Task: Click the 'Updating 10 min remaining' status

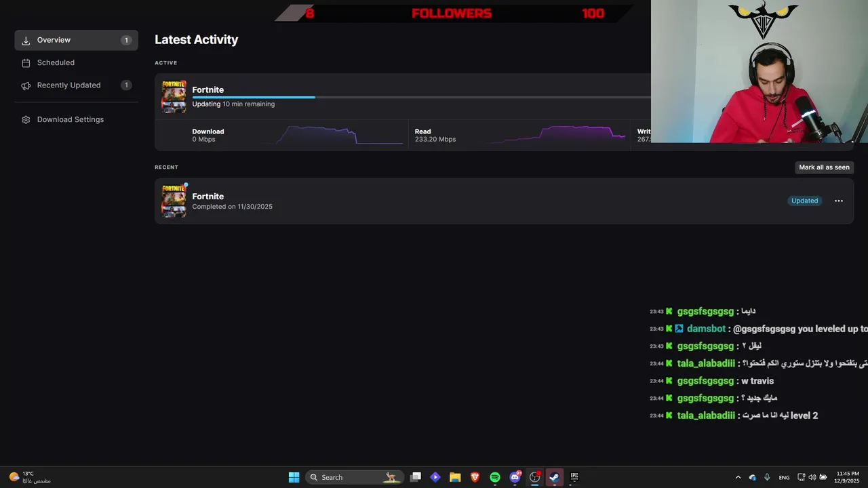Action: 233,104
